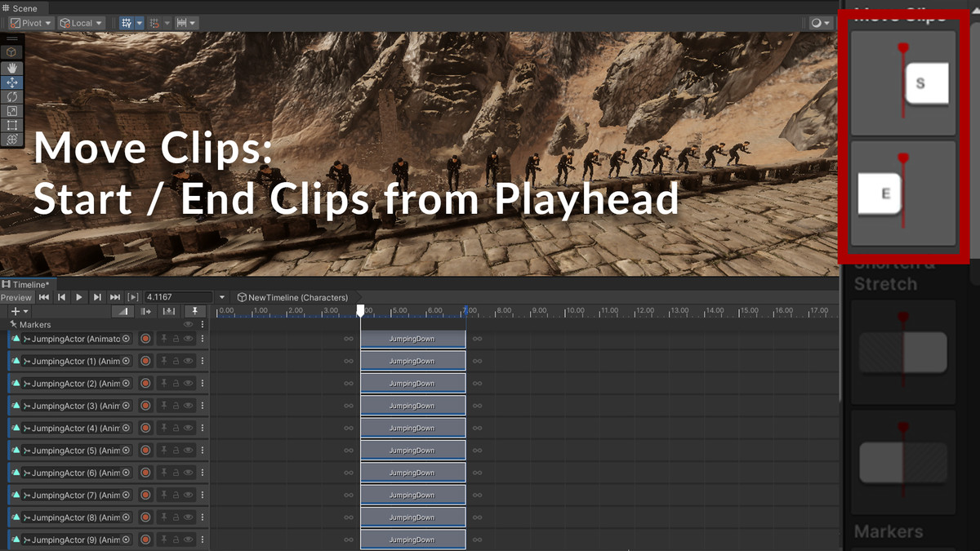Select the Rotate tool
Viewport: 980px width, 551px height.
(x=11, y=96)
